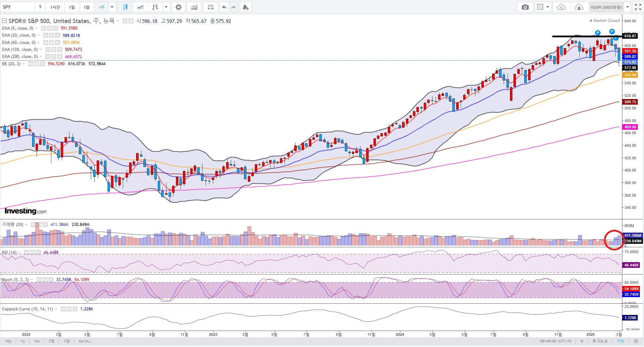
Task: Select the 1달 interval
Action: (87, 7)
